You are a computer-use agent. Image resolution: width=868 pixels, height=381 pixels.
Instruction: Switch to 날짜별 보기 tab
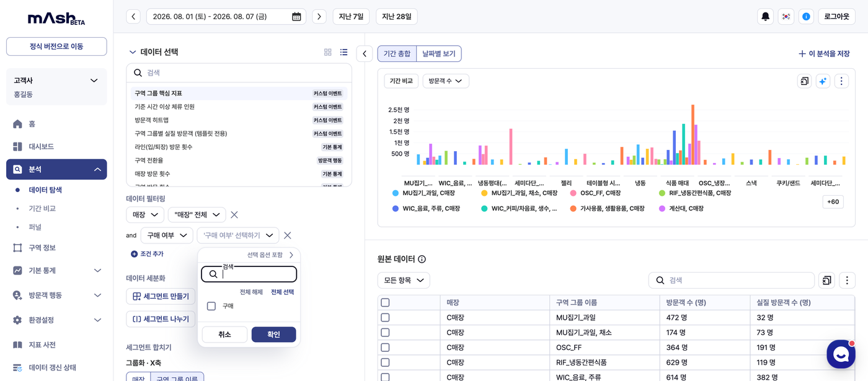coord(439,54)
